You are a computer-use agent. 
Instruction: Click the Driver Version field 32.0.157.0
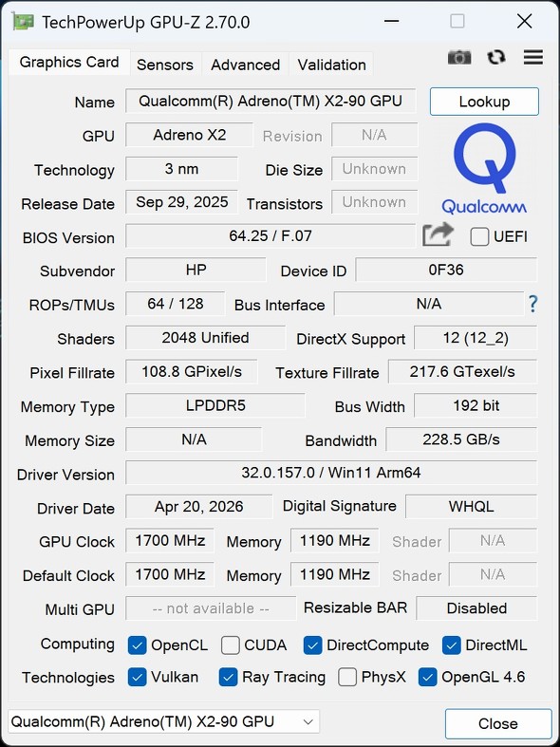(x=331, y=473)
